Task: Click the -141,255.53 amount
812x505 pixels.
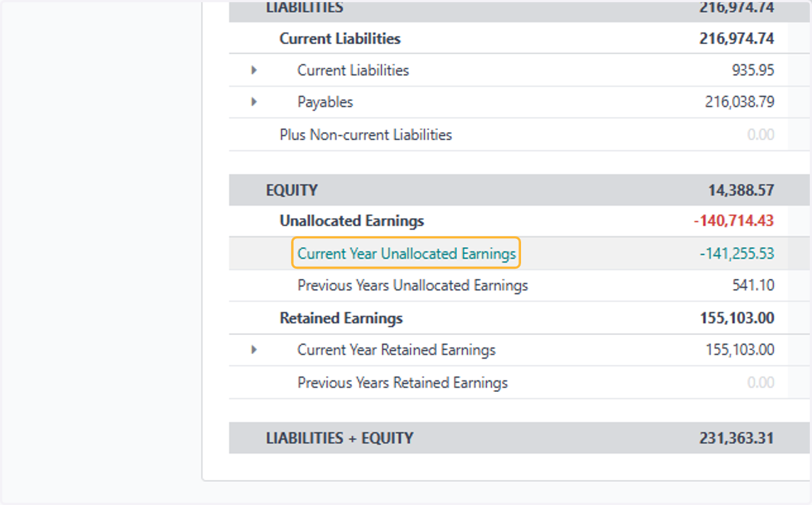Action: [738, 254]
